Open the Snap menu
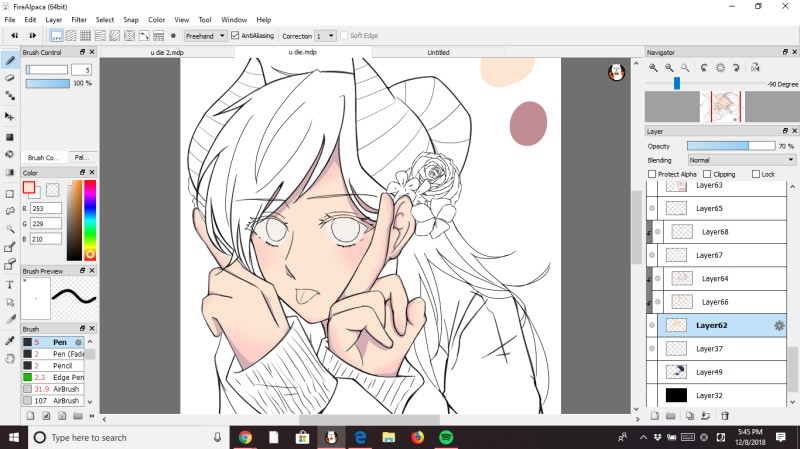 click(131, 19)
